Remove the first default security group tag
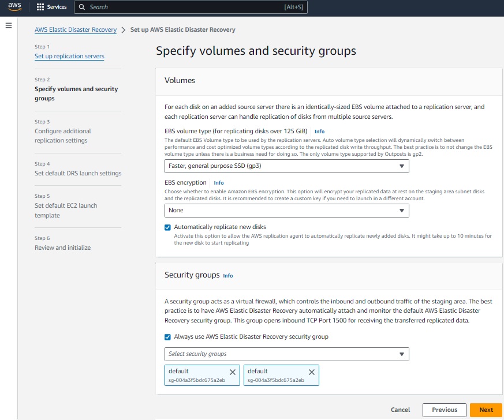The image size is (504, 420). coord(233,372)
